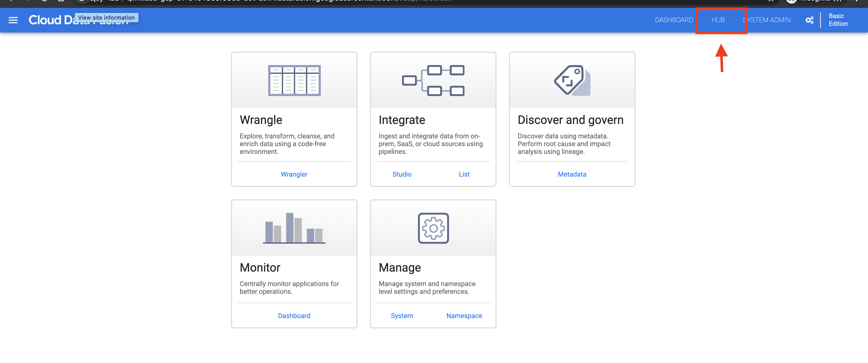The height and width of the screenshot is (363, 868).
Task: Open the settings gears icon in header
Action: (809, 20)
